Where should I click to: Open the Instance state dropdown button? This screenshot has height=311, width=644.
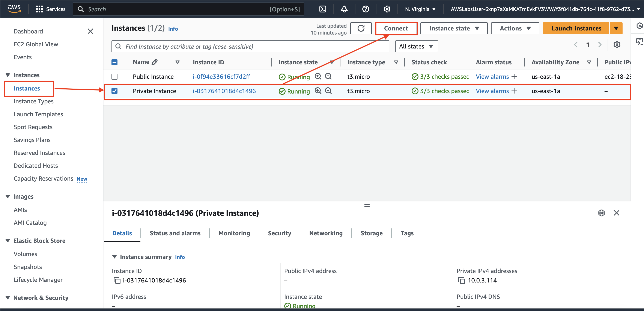[454, 28]
